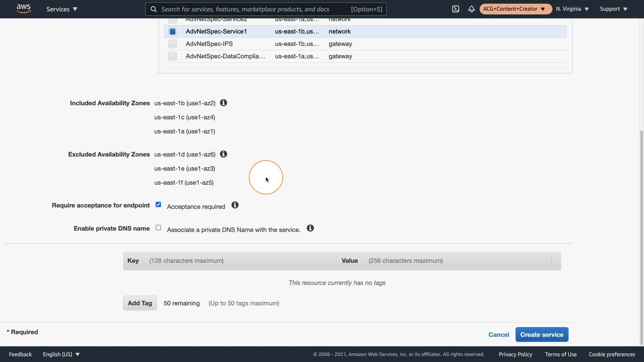The width and height of the screenshot is (644, 362).
Task: Click info icon next to private DNS name
Action: tap(310, 228)
